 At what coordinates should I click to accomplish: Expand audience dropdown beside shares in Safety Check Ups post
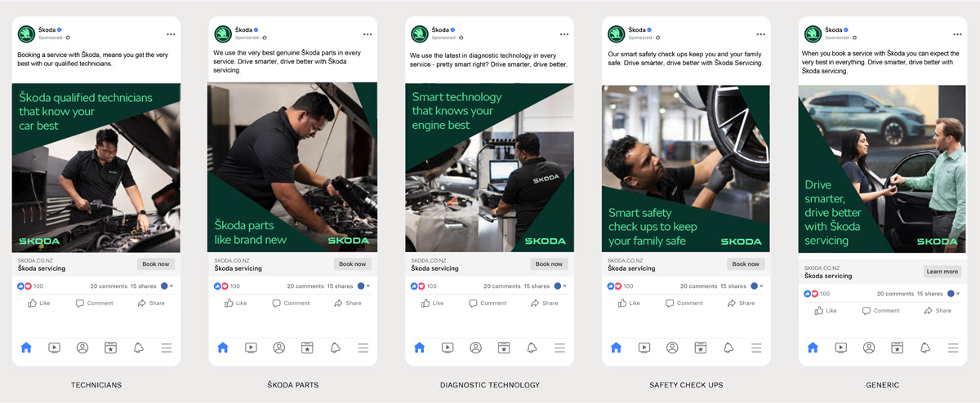(x=758, y=286)
